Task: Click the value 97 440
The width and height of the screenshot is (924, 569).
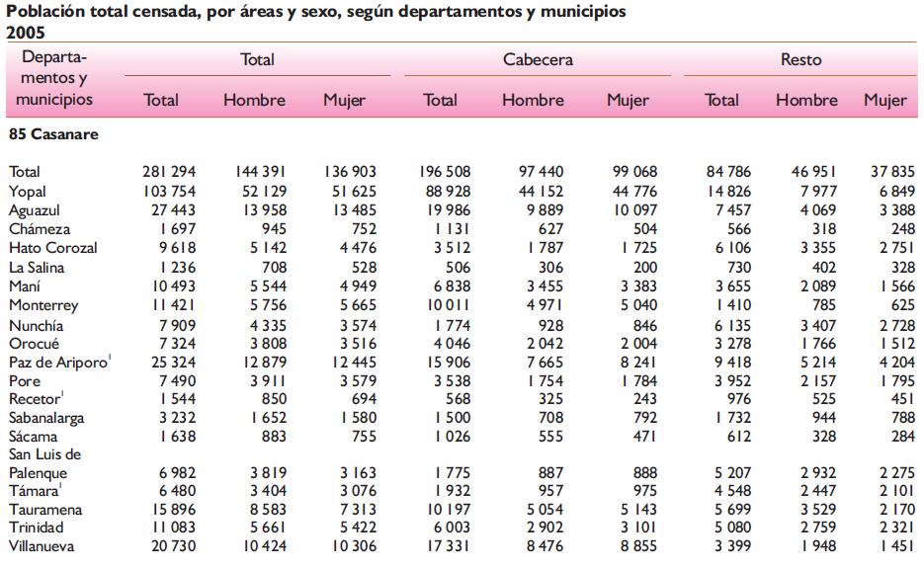Action: coord(541,172)
